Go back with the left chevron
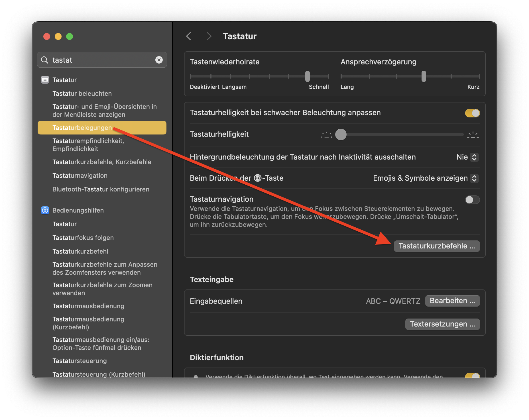The image size is (529, 420). coord(188,36)
